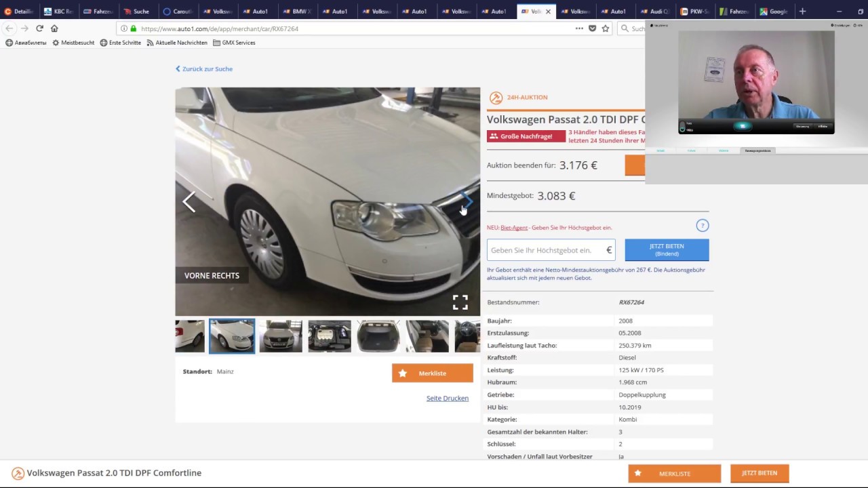The height and width of the screenshot is (488, 868).
Task: Open the Meistbesucht bookmarks folder
Action: click(x=73, y=43)
